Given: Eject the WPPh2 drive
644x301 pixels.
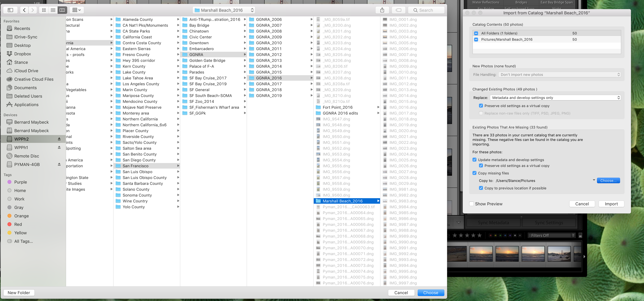Looking at the screenshot, I should (x=59, y=139).
